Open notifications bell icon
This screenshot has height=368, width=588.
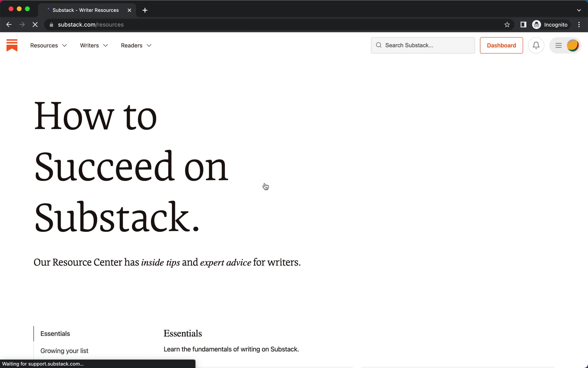536,45
